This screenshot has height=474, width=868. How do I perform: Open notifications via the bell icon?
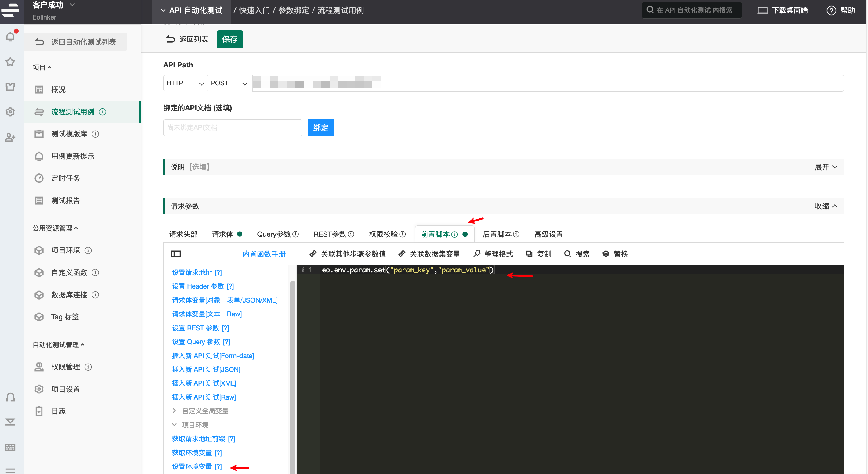tap(10, 36)
